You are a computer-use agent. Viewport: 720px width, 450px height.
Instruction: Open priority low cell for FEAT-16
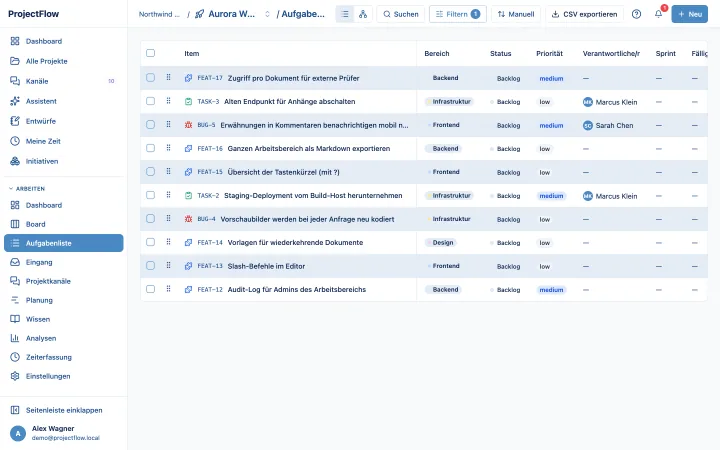(x=545, y=149)
